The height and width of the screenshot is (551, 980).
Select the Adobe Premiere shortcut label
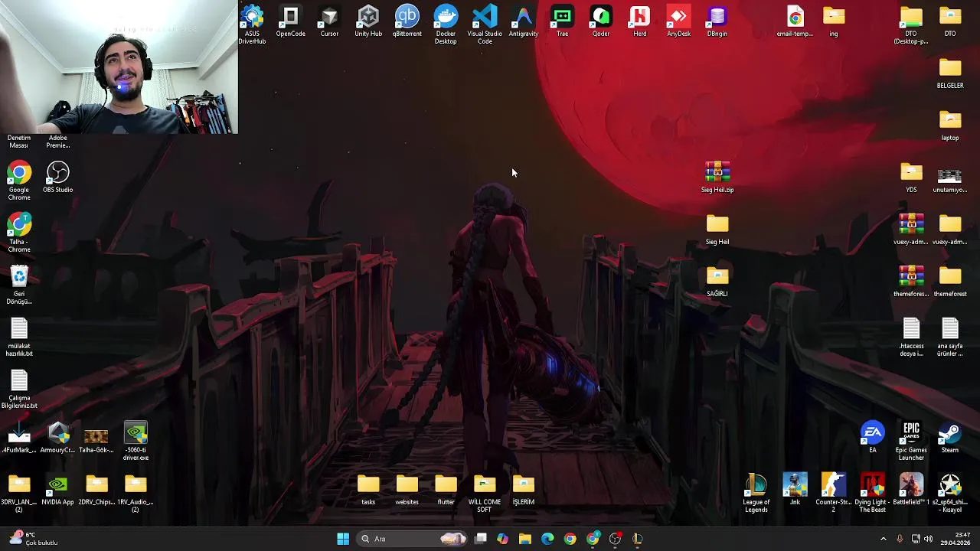pyautogui.click(x=58, y=142)
